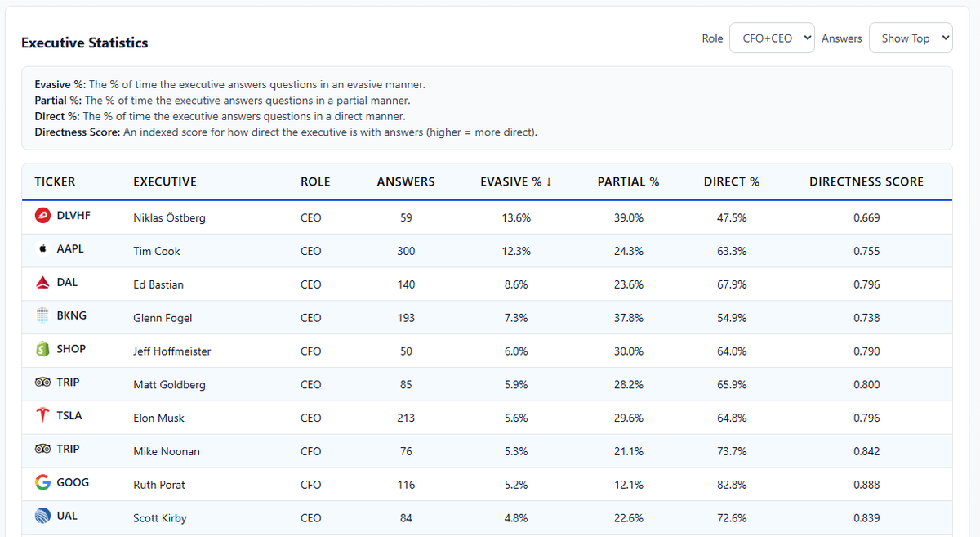980x537 pixels.
Task: Select executive name Scott Kirby
Action: (160, 518)
